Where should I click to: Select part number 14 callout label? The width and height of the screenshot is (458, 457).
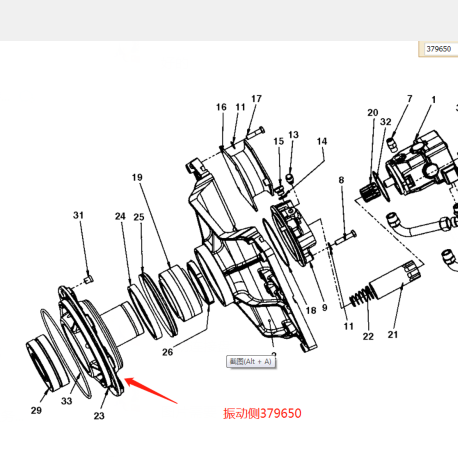point(322,141)
